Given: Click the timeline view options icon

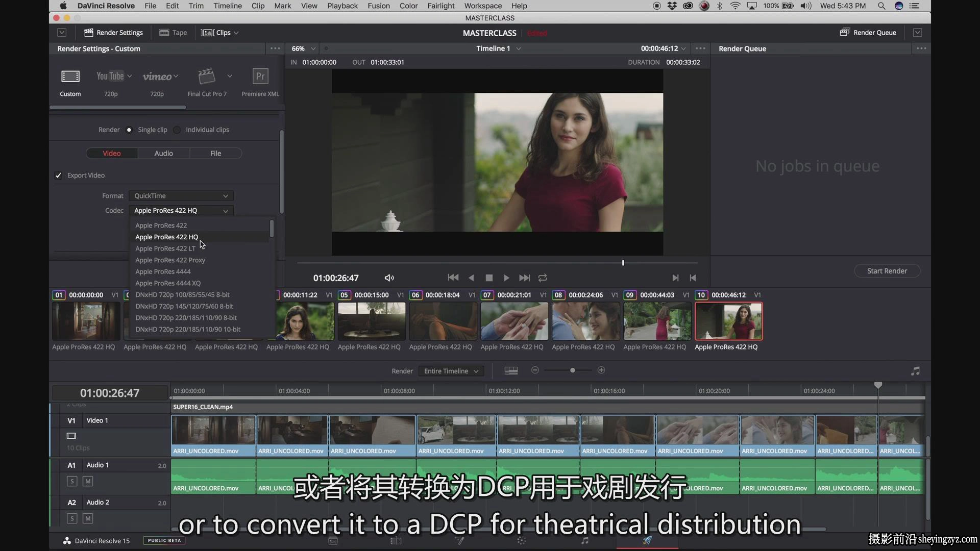Looking at the screenshot, I should click(511, 371).
